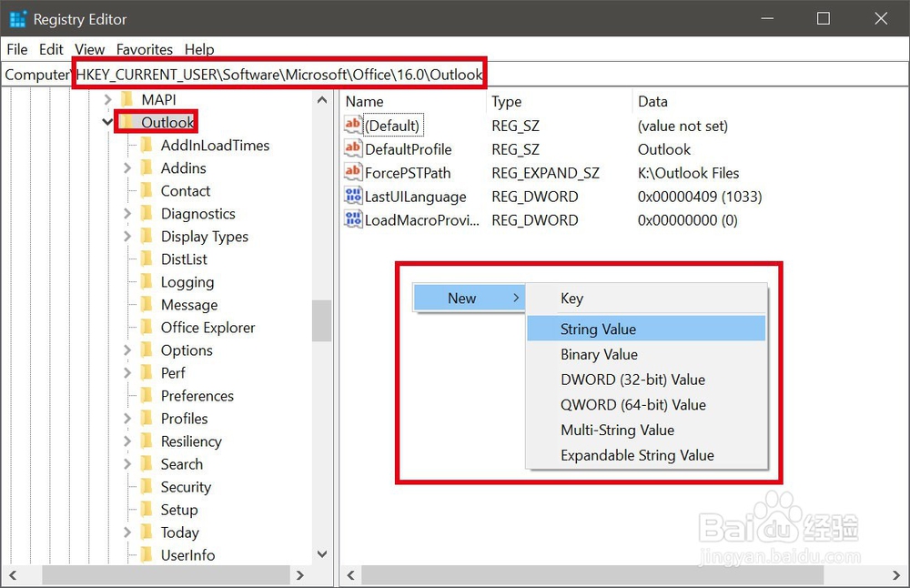Viewport: 910px width, 588px height.
Task: Expand the MAPI key
Action: [x=108, y=99]
